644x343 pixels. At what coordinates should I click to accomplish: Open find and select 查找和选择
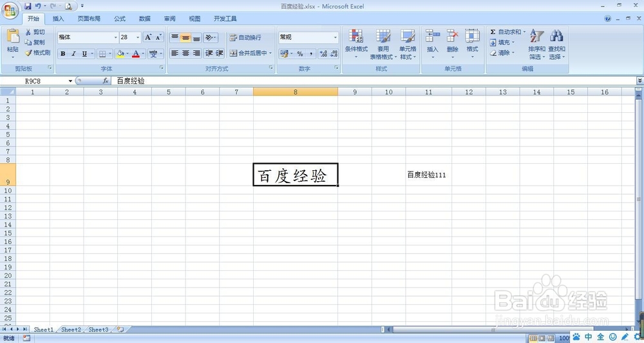pos(556,44)
